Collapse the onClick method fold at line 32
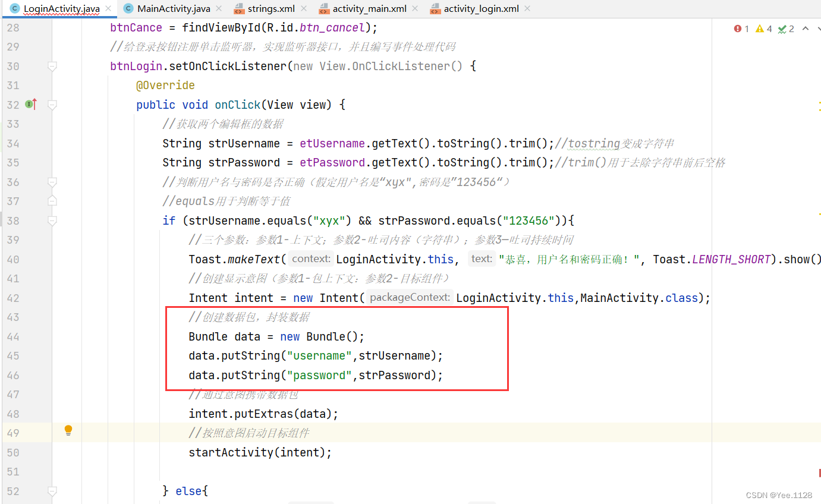Viewport: 821px width, 504px height. coord(52,105)
